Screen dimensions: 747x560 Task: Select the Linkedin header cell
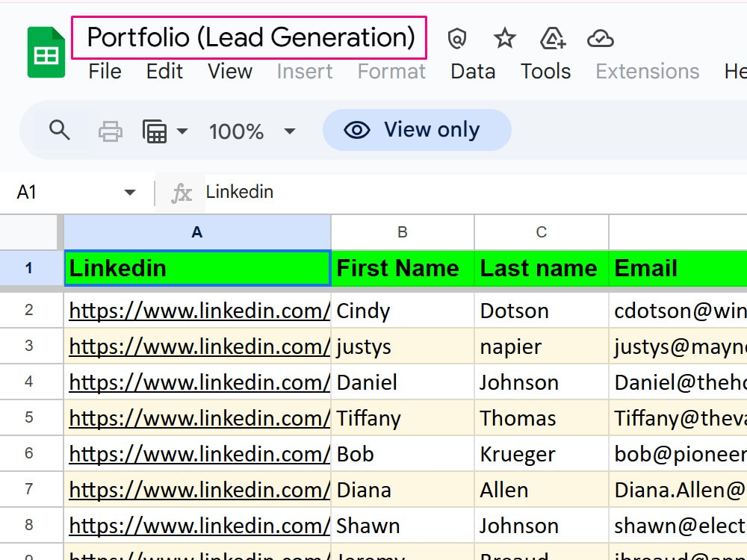197,268
